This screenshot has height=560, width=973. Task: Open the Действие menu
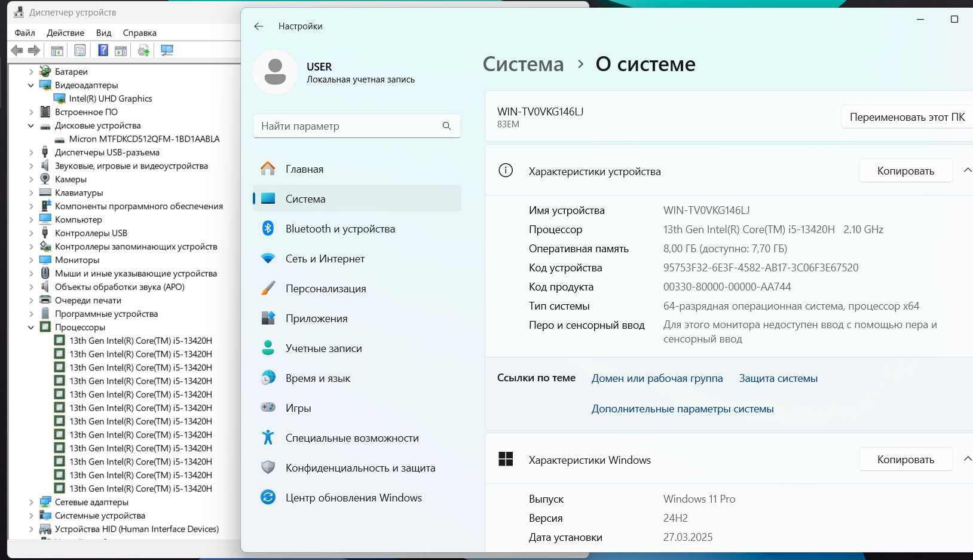point(65,33)
